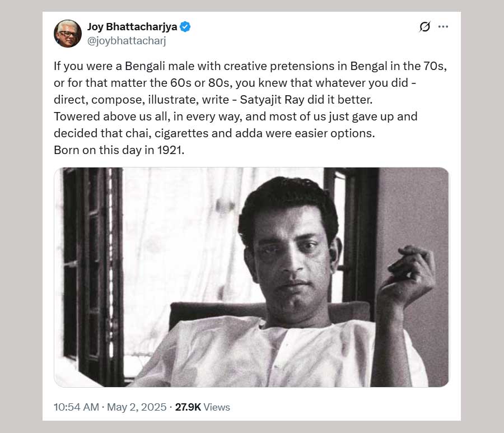Click the May 2, 2025 date
The height and width of the screenshot is (433, 504).
[137, 407]
